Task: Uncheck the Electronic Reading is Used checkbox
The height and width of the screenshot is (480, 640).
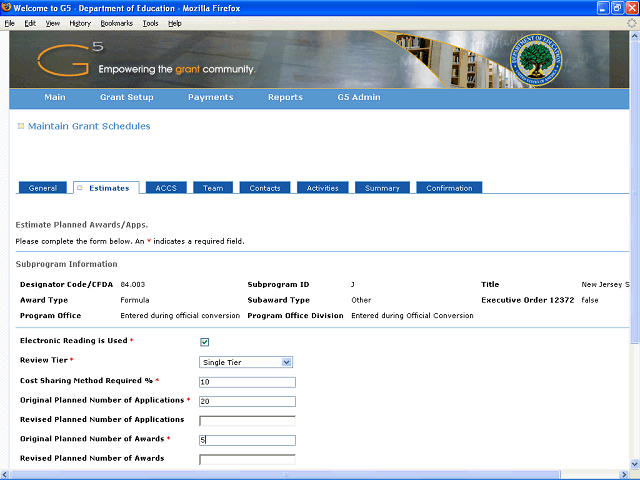Action: (x=205, y=342)
